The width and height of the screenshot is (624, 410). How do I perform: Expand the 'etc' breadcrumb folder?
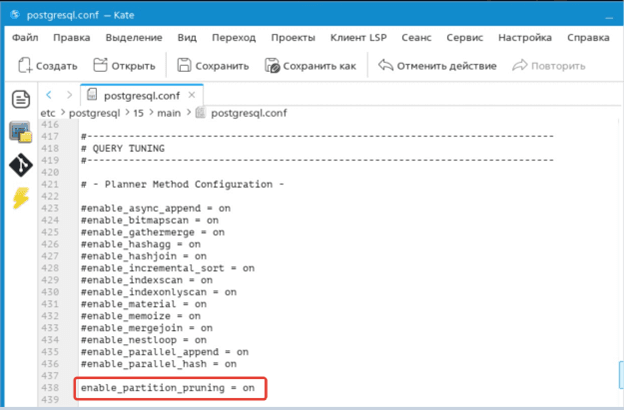tap(47, 113)
